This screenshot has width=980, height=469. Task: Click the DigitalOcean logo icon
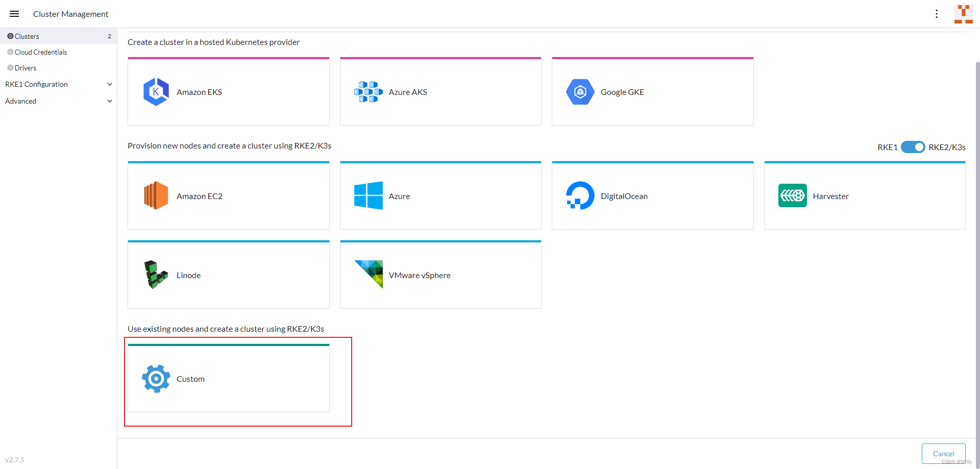pyautogui.click(x=580, y=195)
